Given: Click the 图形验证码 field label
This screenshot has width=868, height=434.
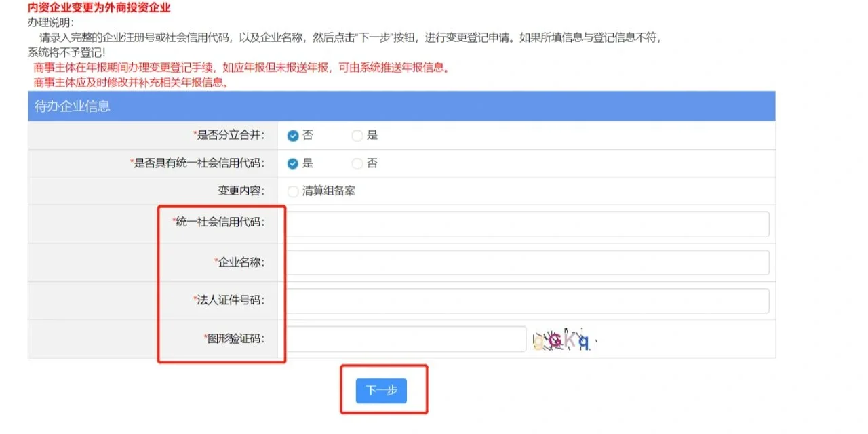Looking at the screenshot, I should point(234,338).
